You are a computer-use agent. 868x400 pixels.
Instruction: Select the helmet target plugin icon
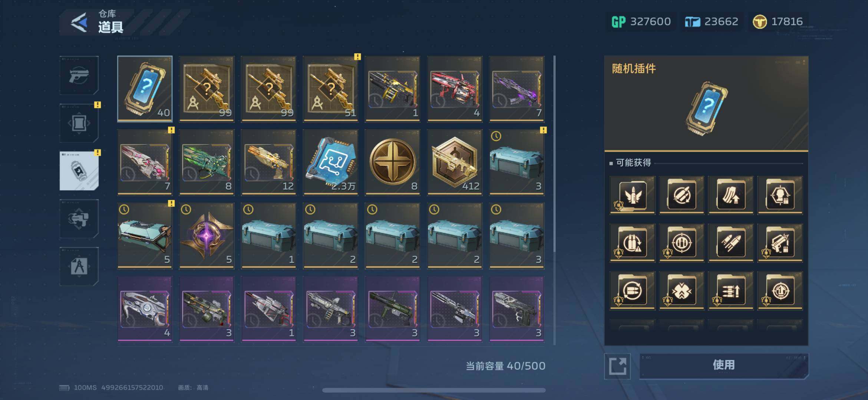click(780, 195)
